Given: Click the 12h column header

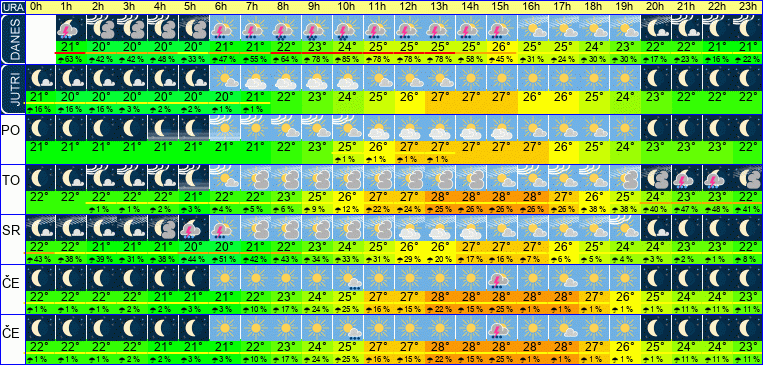Looking at the screenshot, I should coord(409,7).
